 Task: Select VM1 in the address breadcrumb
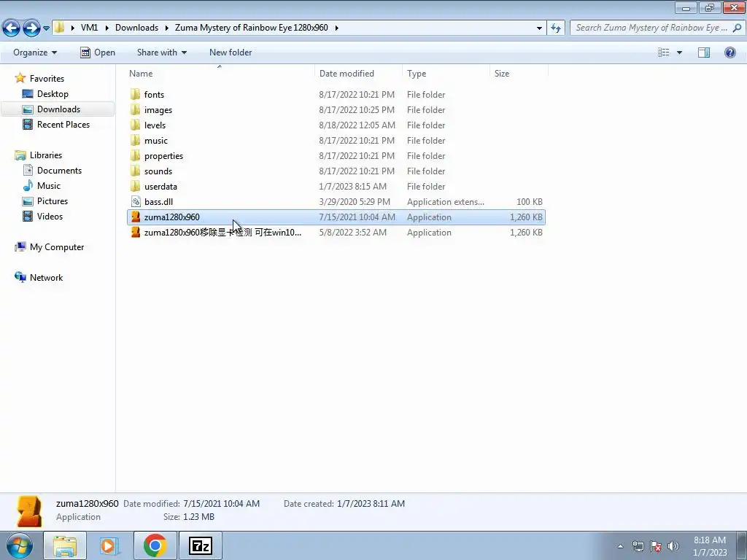tap(89, 28)
